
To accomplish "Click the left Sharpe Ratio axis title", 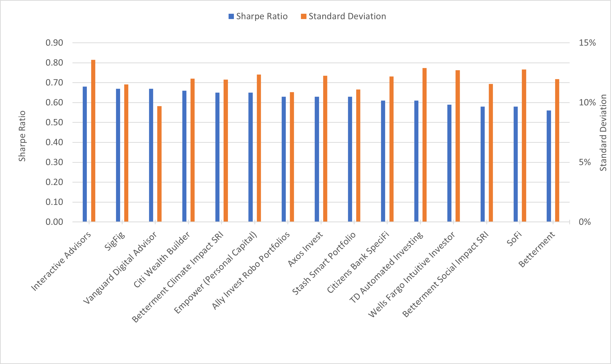I will coord(22,136).
